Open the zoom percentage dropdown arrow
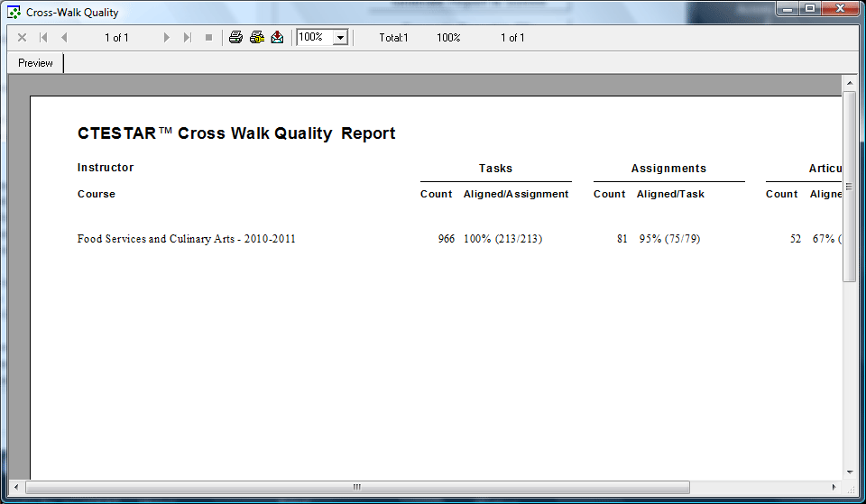This screenshot has height=504, width=866. click(x=340, y=38)
